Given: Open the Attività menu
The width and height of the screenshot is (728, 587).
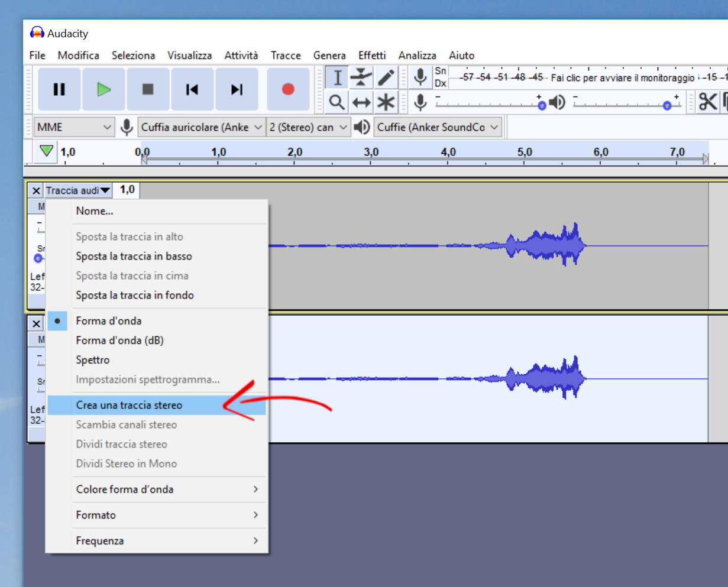Looking at the screenshot, I should point(241,55).
